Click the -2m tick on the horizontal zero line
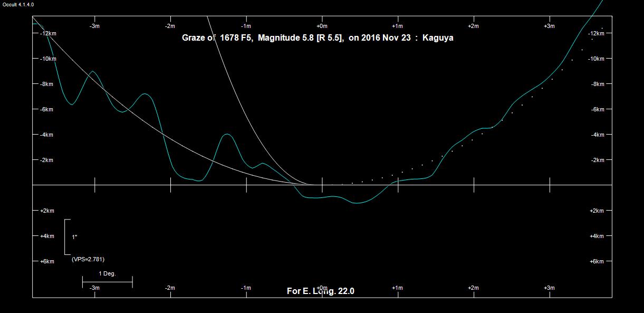The height and width of the screenshot is (313, 644). point(170,185)
